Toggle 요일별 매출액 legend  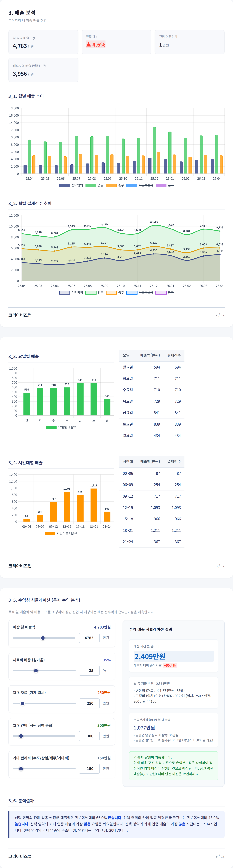pyautogui.click(x=61, y=427)
